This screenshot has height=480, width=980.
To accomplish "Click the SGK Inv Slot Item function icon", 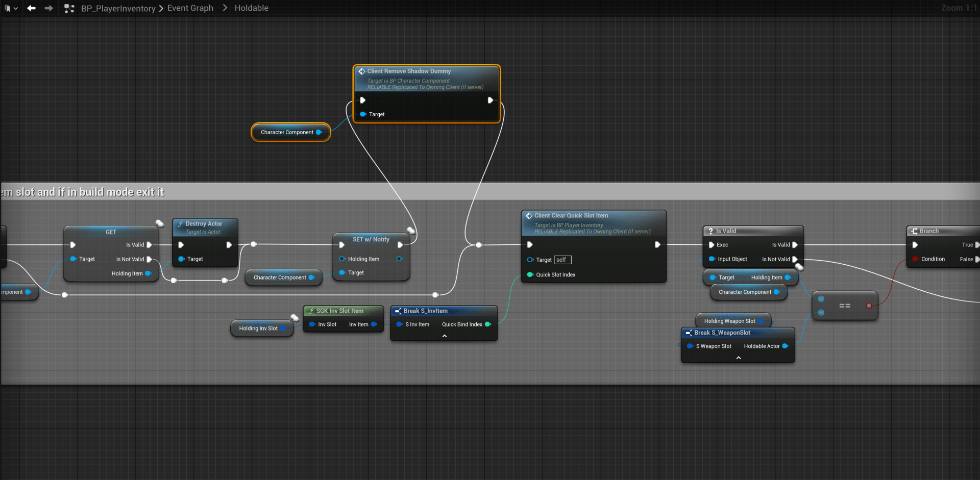I will pos(311,311).
